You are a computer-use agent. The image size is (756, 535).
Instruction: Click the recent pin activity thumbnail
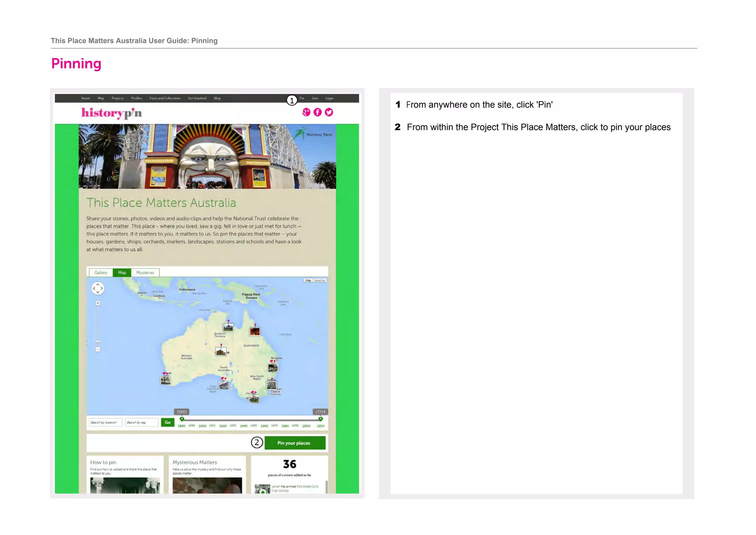[x=262, y=489]
